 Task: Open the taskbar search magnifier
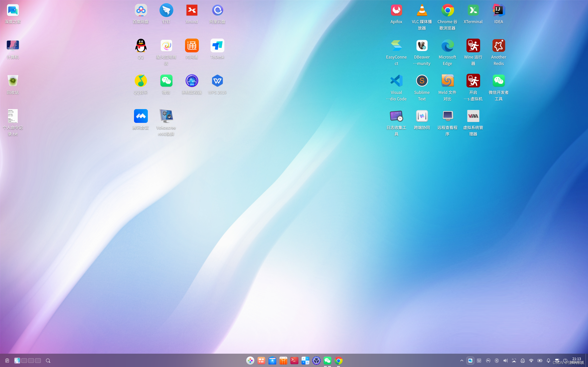coord(48,361)
